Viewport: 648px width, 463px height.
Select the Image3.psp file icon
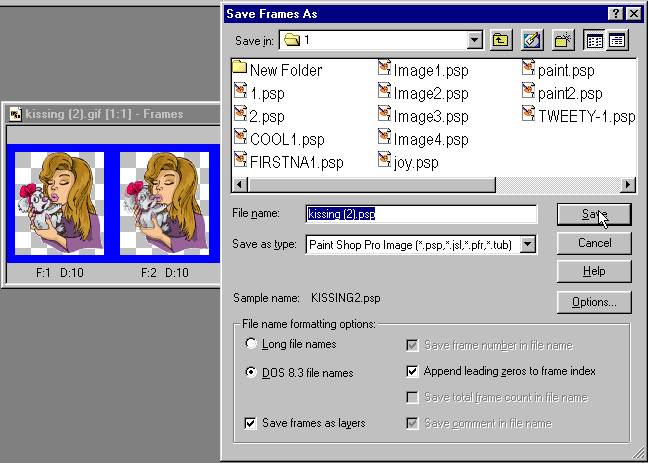click(x=384, y=114)
